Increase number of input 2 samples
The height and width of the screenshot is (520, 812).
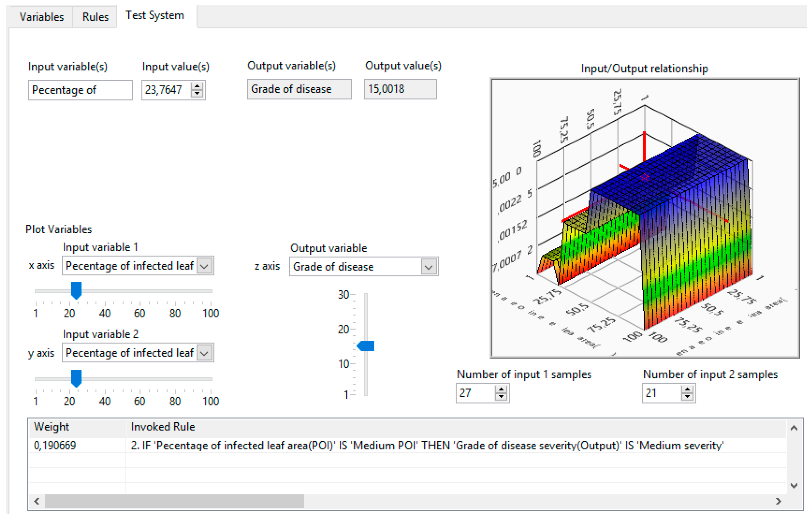[x=687, y=389]
